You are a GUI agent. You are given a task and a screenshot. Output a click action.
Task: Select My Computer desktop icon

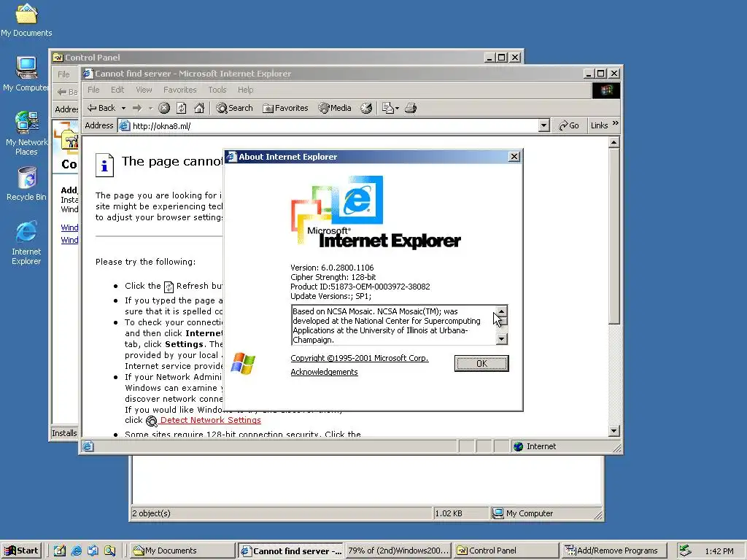(26, 74)
